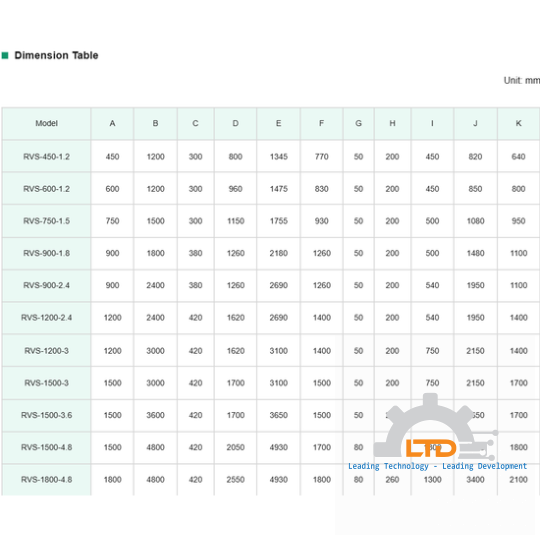This screenshot has width=540, height=540.
Task: Click the Model column header
Action: pos(46,123)
